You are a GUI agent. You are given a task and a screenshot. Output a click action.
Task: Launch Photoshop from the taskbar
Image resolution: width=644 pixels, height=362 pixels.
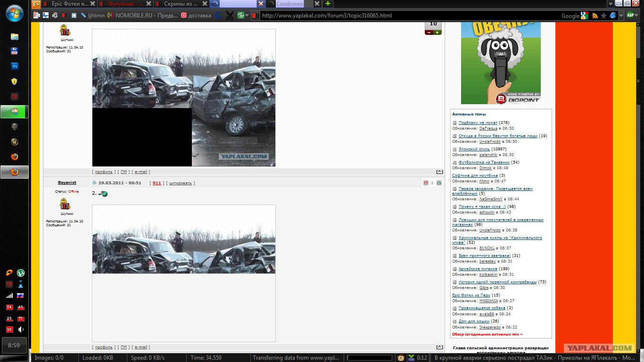tap(15, 66)
